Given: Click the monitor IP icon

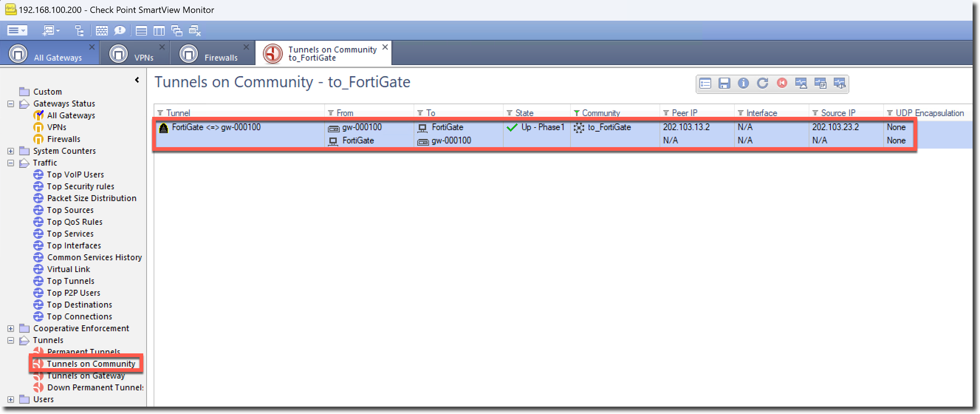Looking at the screenshot, I should point(820,83).
